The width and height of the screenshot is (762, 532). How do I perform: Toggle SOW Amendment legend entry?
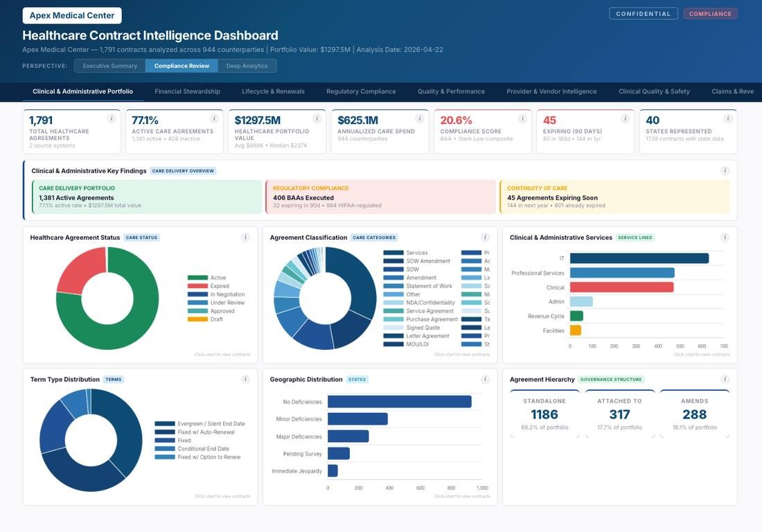coord(416,261)
